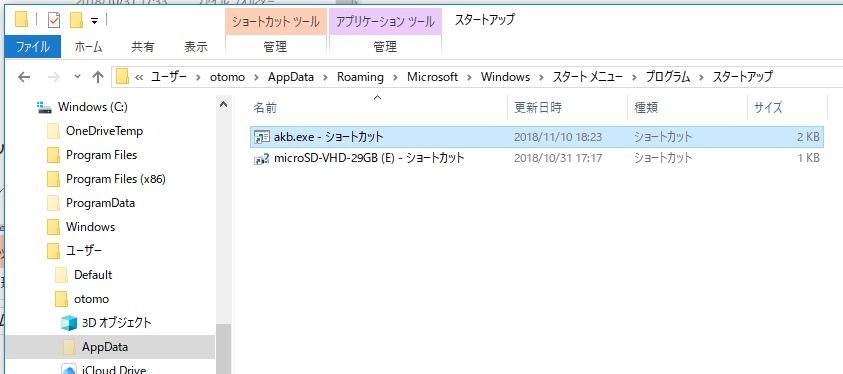This screenshot has width=843, height=374.
Task: Switch to the 表示 ribbon tab
Action: tap(196, 47)
